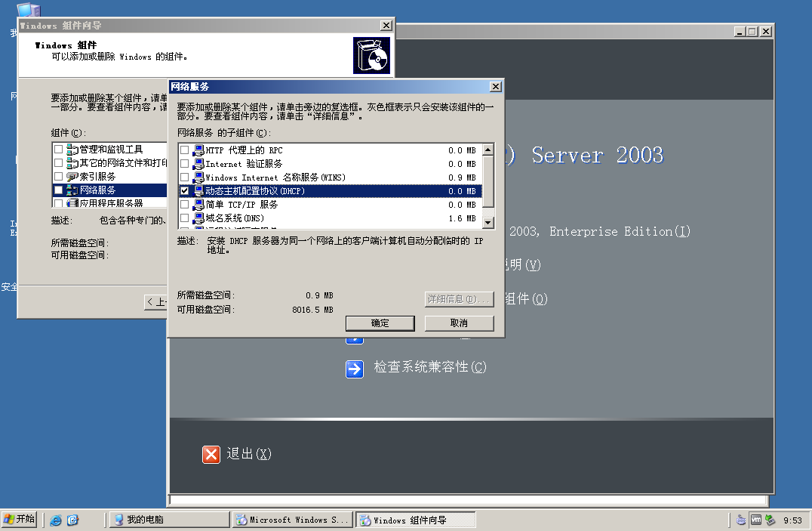This screenshot has height=531, width=812.
Task: Click the 管理和监视工具 icon in wizard list
Action: (x=72, y=150)
